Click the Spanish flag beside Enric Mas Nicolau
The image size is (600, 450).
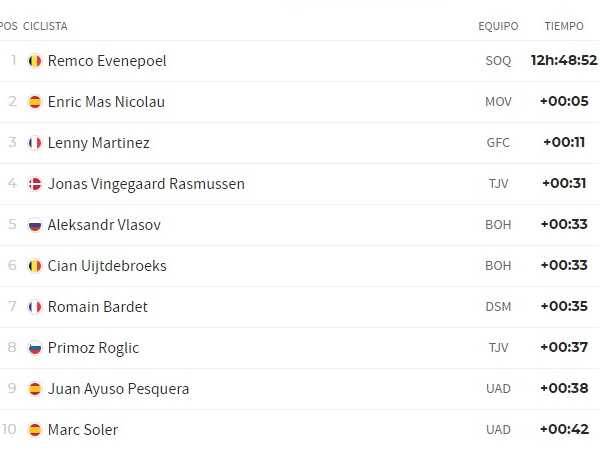(x=35, y=101)
